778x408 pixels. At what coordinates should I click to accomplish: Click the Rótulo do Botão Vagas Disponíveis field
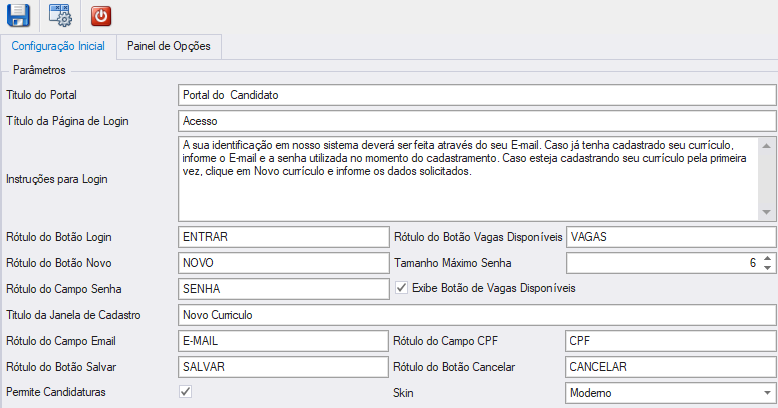(x=671, y=237)
